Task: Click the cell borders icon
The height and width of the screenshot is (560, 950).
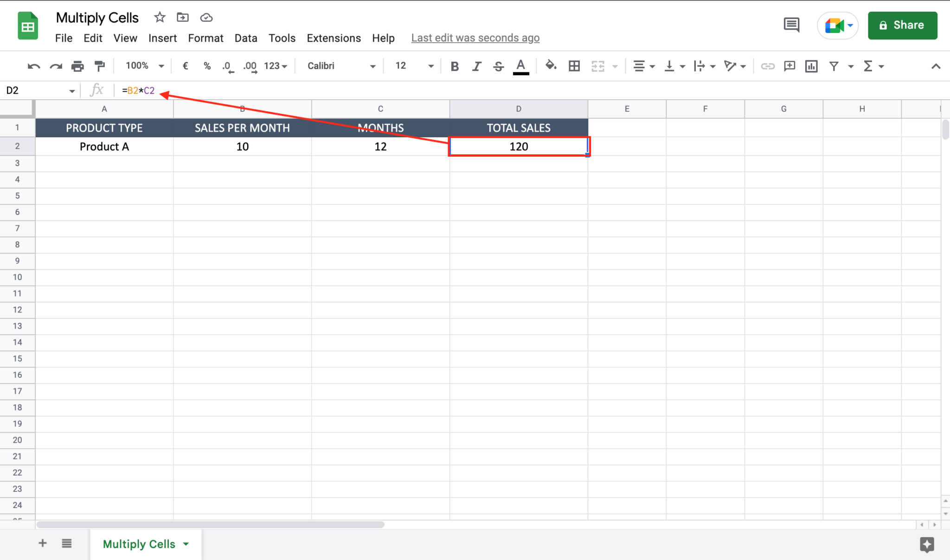Action: pyautogui.click(x=574, y=65)
